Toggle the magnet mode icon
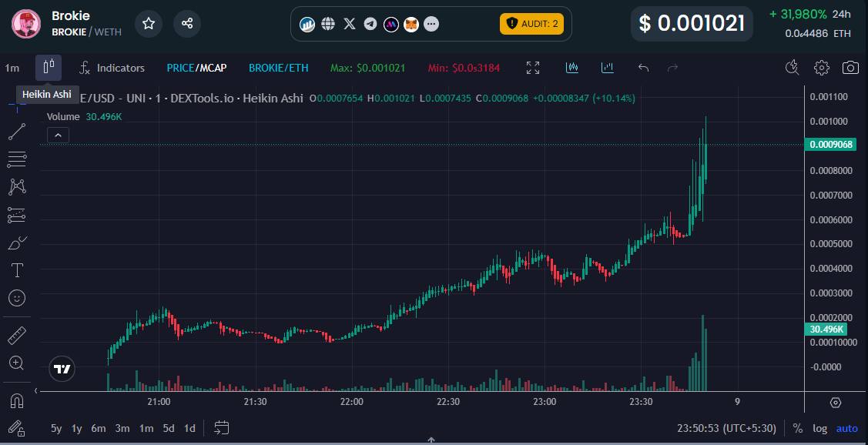The image size is (868, 445). point(17,400)
